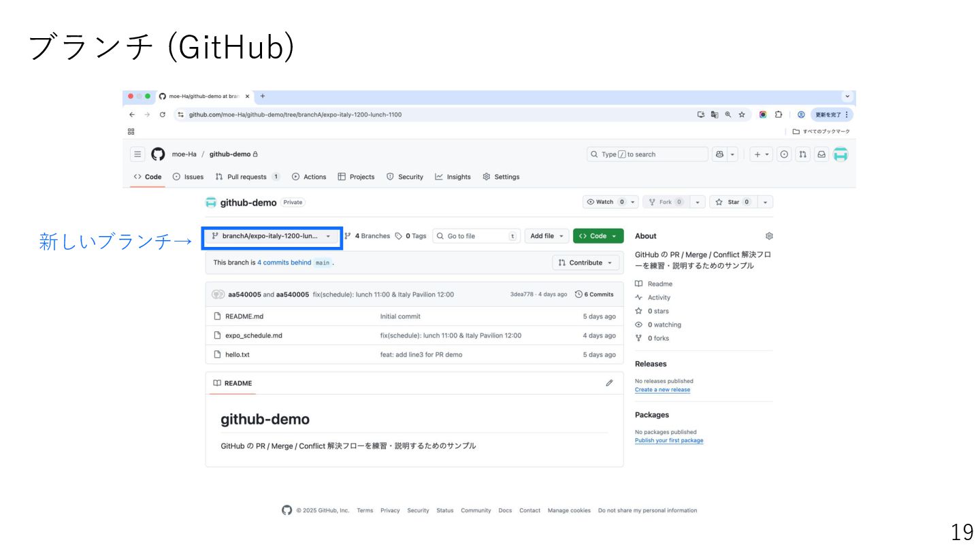Open the browser translate icon
Image resolution: width=980 pixels, height=551 pixels.
click(x=715, y=114)
